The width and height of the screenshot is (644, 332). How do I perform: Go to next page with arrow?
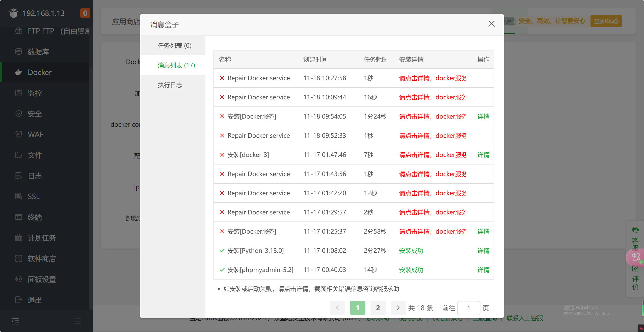pyautogui.click(x=398, y=308)
